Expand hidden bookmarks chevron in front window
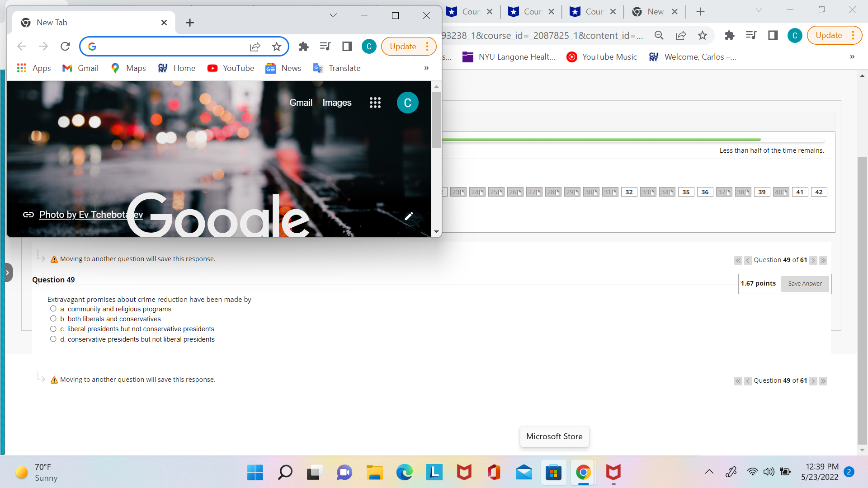Viewport: 868px width, 488px height. (x=426, y=68)
